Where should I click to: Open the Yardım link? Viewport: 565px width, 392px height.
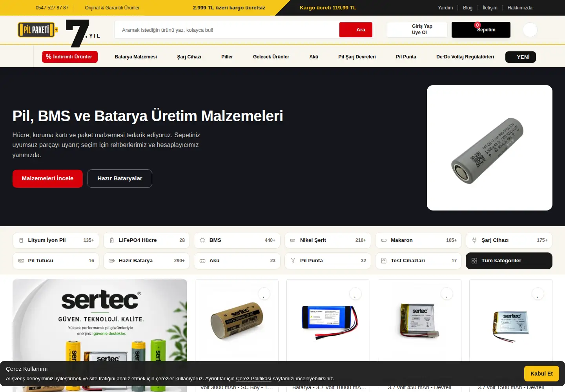(445, 8)
